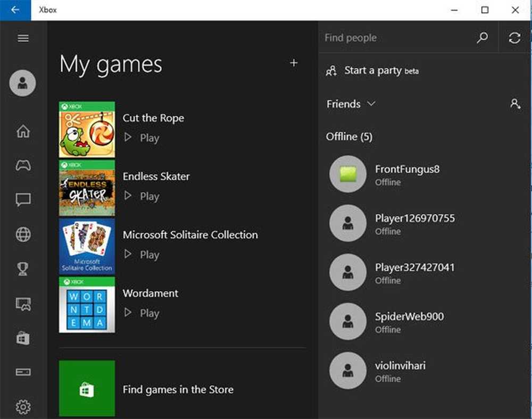The image size is (532, 419).
Task: Open the hamburger menu in sidebar
Action: tap(23, 38)
